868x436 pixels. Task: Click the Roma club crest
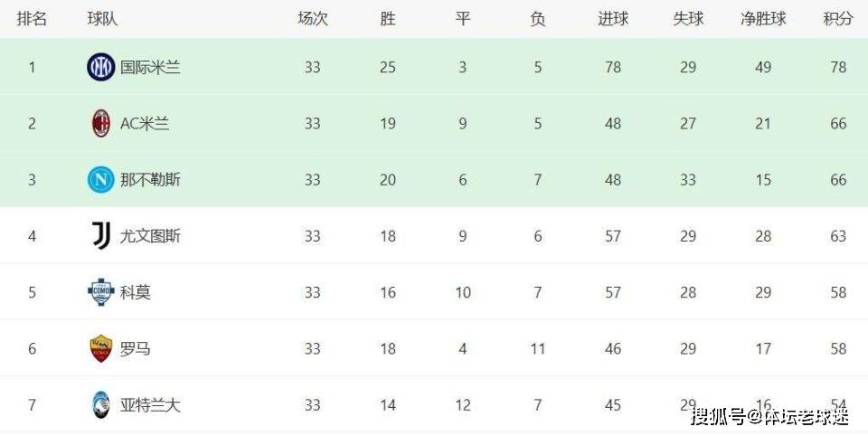100,348
